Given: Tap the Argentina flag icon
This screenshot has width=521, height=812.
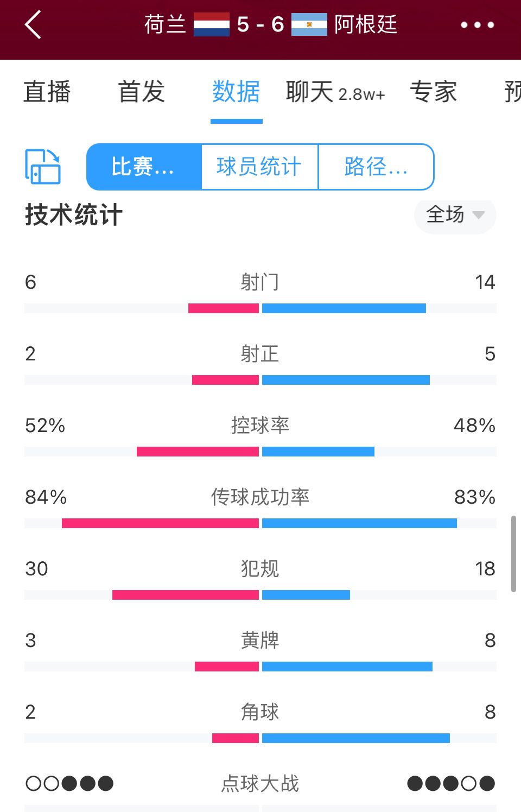Looking at the screenshot, I should tap(309, 24).
